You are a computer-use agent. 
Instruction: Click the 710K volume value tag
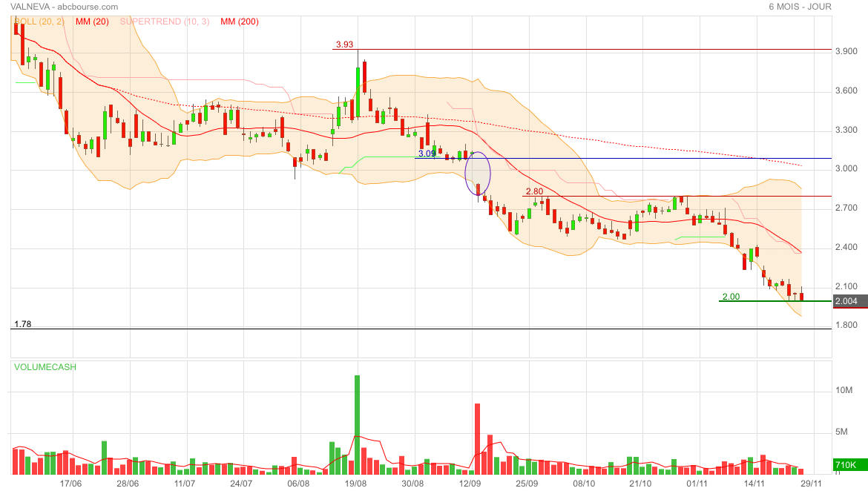tap(849, 465)
